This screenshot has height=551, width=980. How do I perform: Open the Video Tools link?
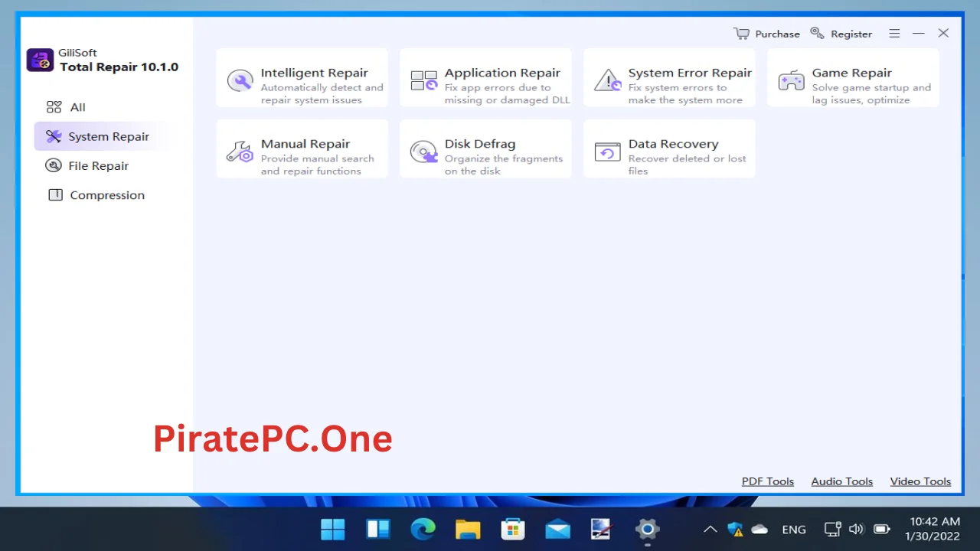pos(920,481)
